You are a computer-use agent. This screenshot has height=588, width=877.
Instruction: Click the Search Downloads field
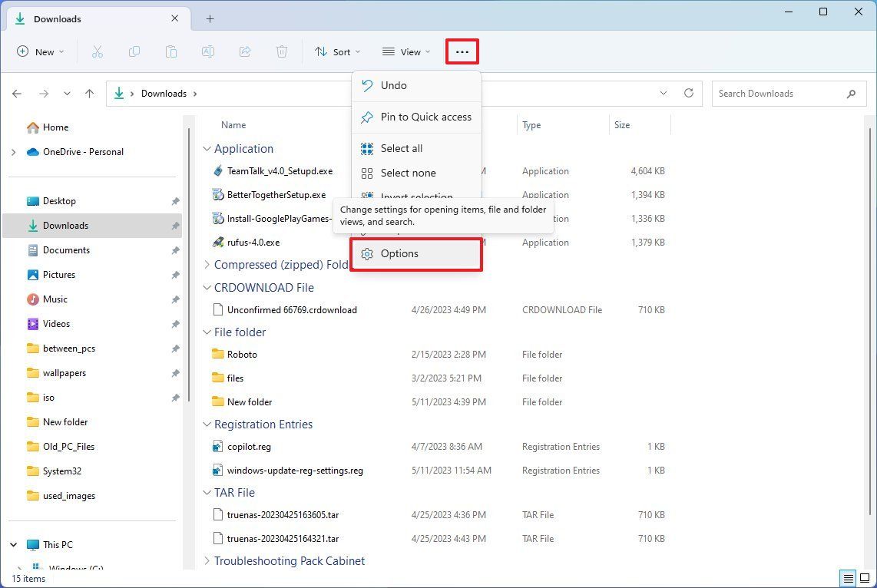coord(776,93)
